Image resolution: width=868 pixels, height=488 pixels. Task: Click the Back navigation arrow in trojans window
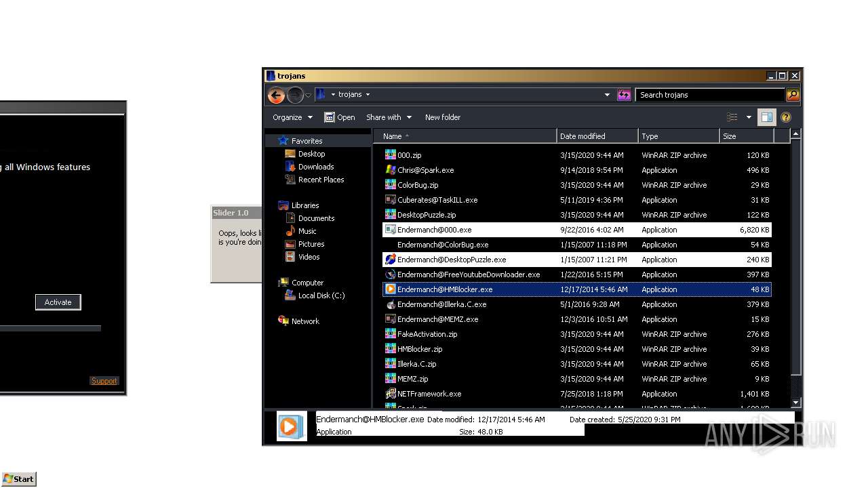[276, 95]
